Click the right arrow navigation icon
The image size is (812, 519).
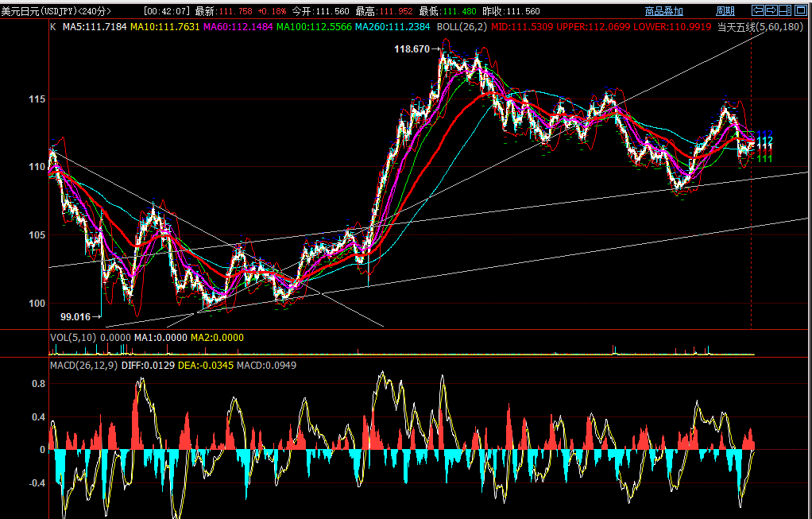[x=771, y=10]
